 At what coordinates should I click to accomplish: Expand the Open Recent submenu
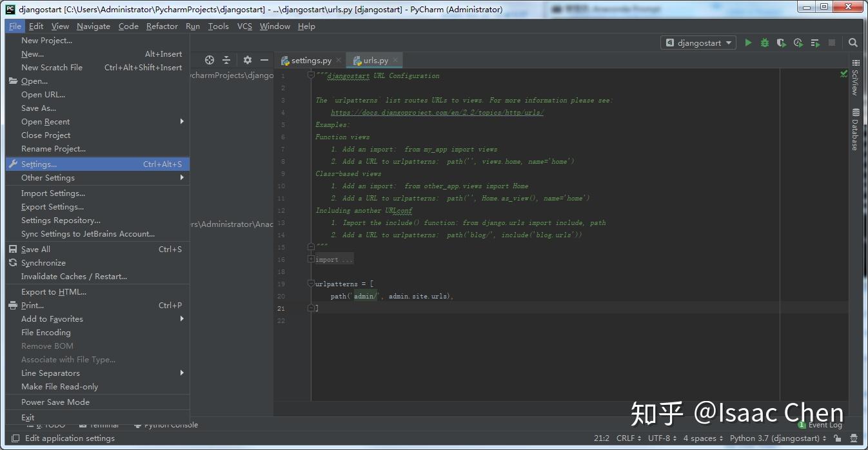tap(97, 122)
